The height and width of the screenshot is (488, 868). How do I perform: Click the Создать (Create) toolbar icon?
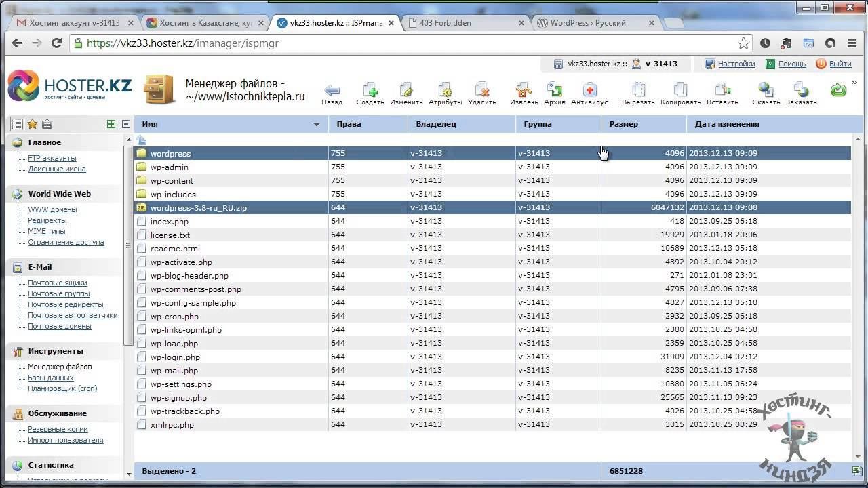coord(370,91)
